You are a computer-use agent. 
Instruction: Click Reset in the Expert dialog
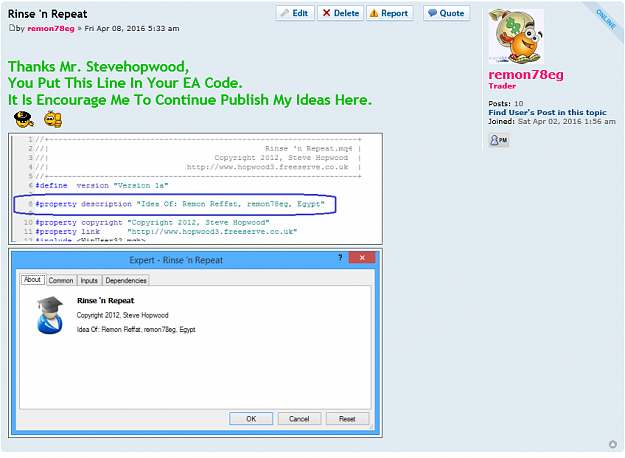(347, 419)
